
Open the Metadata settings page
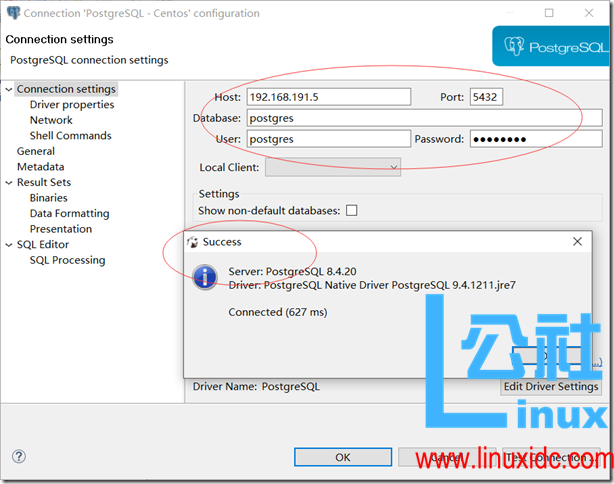tap(40, 167)
